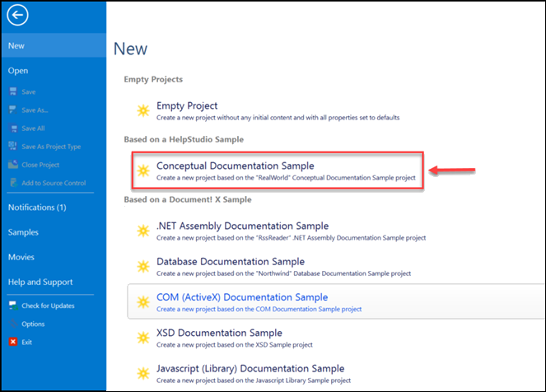Click the Check for Updates icon

click(x=12, y=306)
